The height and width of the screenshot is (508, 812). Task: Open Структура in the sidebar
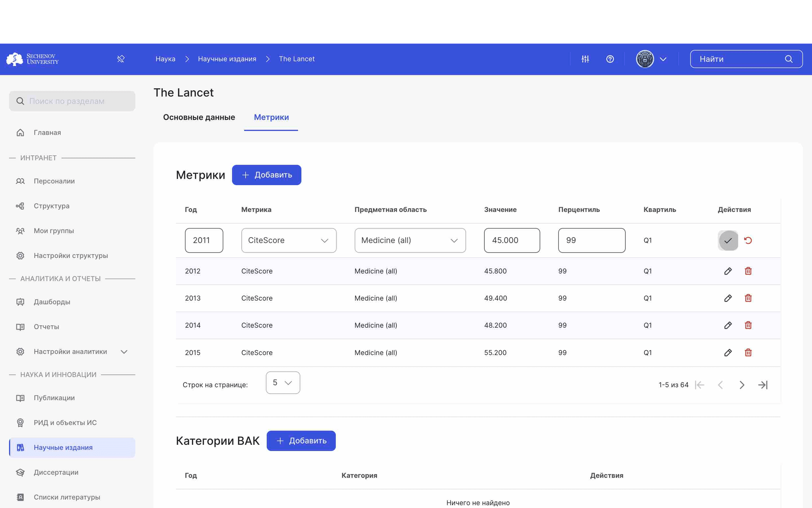pos(72,206)
